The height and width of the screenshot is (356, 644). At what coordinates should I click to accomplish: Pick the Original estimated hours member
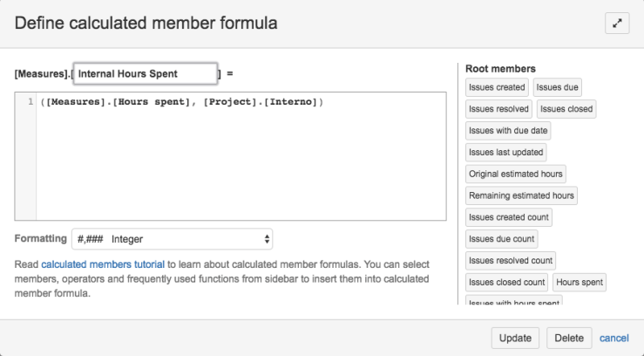(x=515, y=174)
